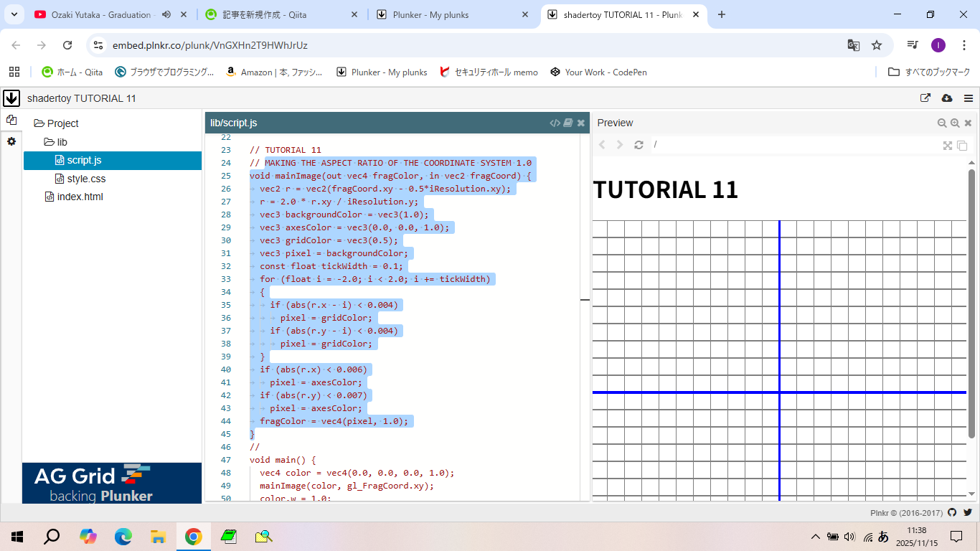Toggle code view icon in editor header
The height and width of the screenshot is (551, 980).
coord(555,123)
